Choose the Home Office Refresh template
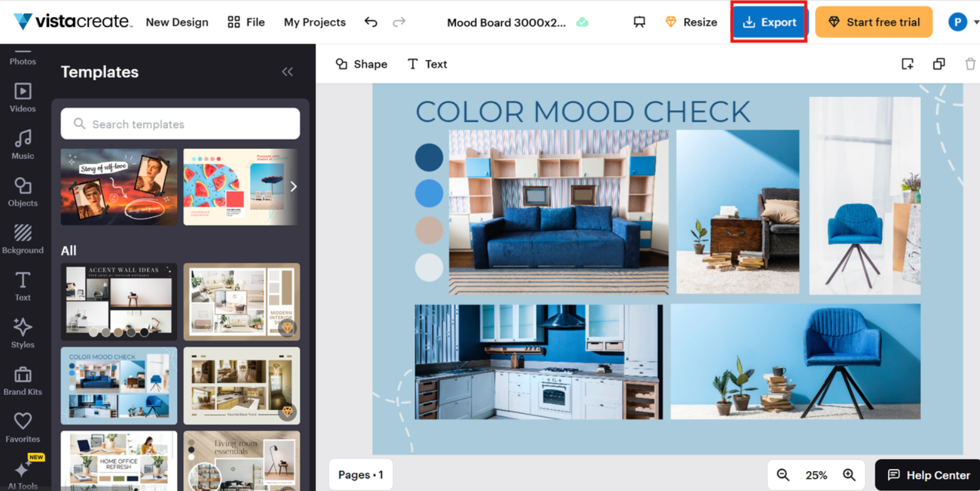Viewport: 980px width, 491px height. pos(119,460)
